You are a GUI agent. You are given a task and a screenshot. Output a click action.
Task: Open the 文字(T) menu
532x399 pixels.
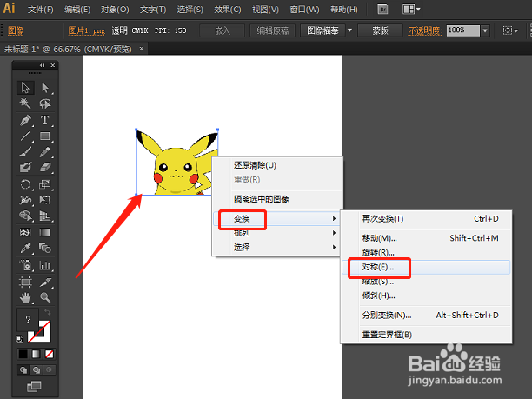(x=153, y=10)
